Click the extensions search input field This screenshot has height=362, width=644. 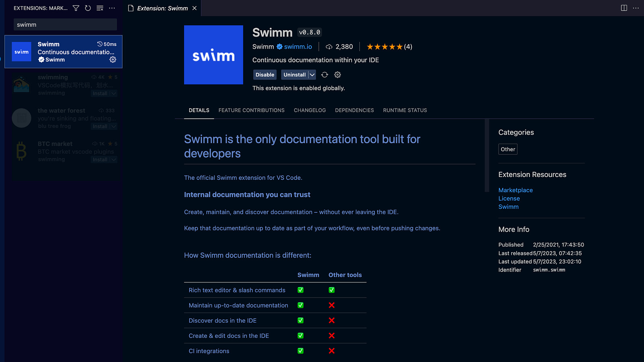(x=65, y=25)
